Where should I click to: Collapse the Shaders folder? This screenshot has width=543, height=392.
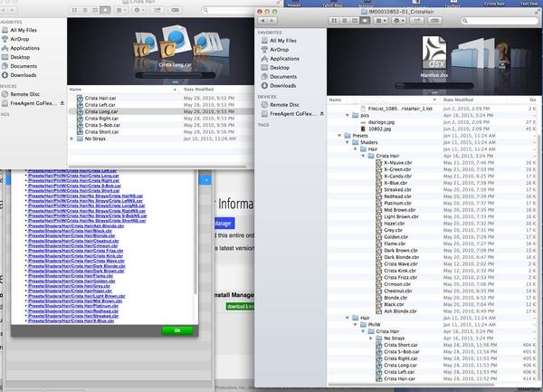[348, 142]
